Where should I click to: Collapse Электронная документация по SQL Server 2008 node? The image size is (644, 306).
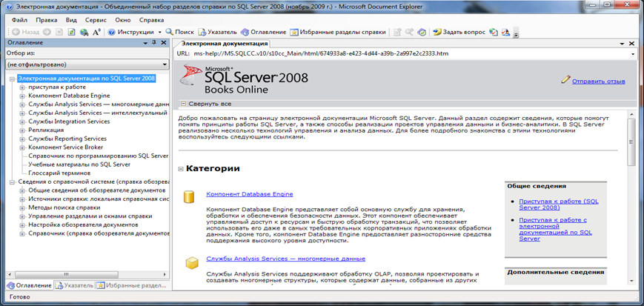coord(13,79)
